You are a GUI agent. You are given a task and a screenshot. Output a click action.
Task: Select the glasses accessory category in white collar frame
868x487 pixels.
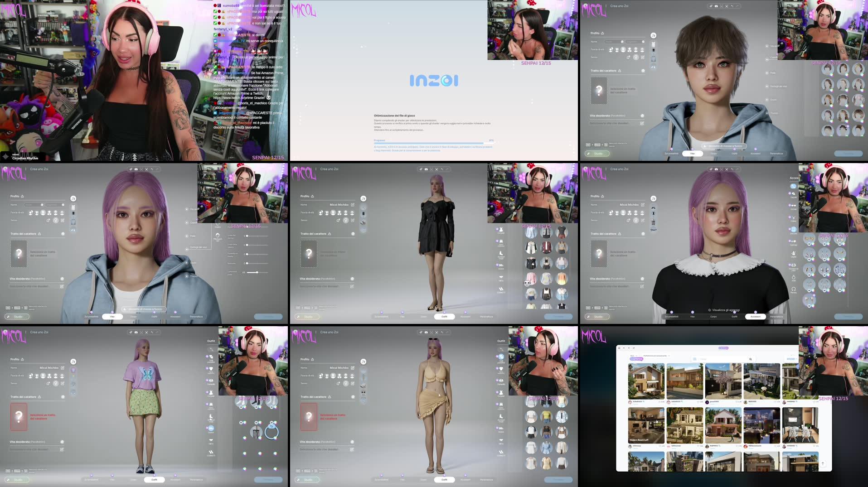[x=793, y=206]
